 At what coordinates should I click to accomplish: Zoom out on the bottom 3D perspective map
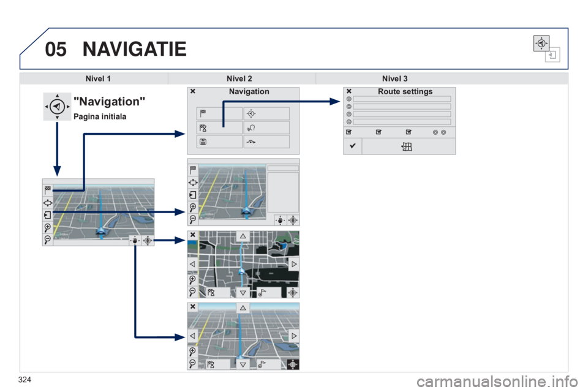[x=192, y=363]
